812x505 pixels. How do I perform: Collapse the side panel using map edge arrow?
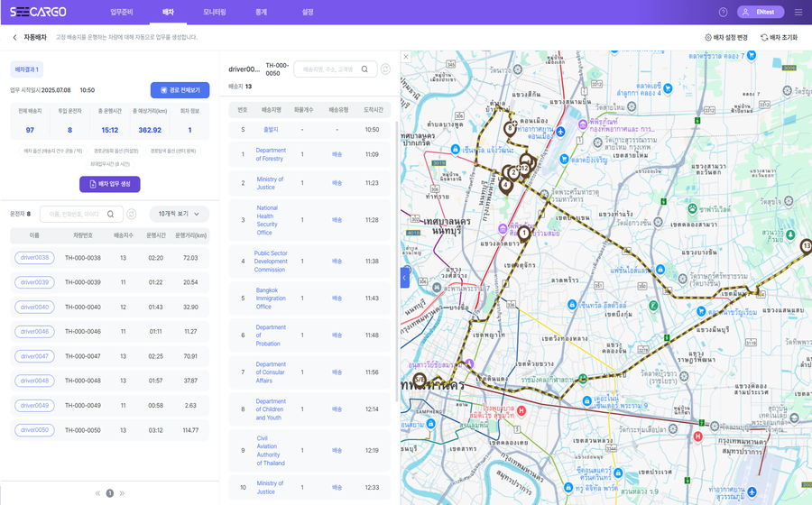(404, 279)
